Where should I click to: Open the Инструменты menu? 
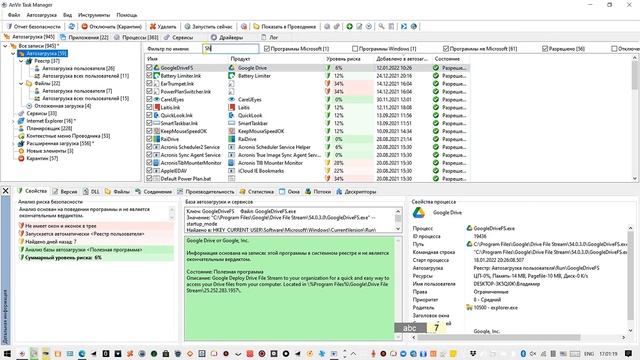pyautogui.click(x=94, y=15)
